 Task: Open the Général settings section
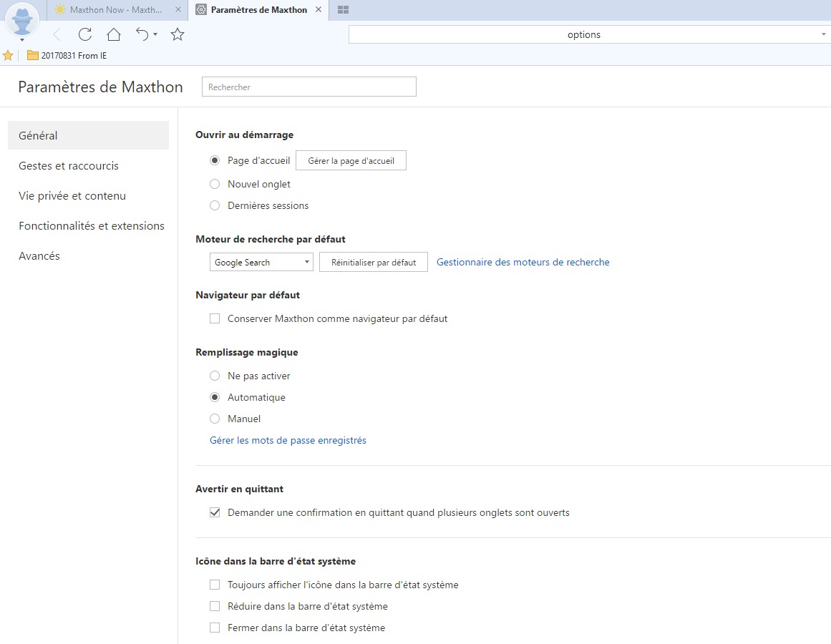coord(88,135)
